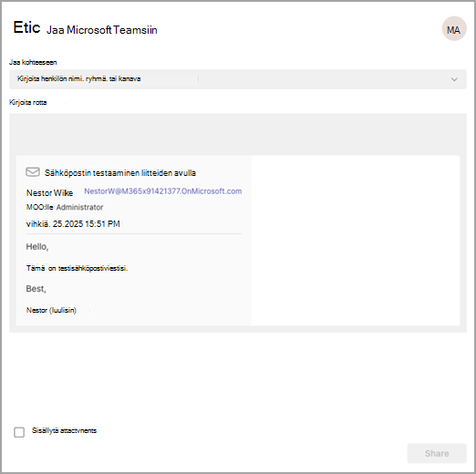476x474 pixels.
Task: Click the envelope icon beside email subject
Action: (33, 171)
